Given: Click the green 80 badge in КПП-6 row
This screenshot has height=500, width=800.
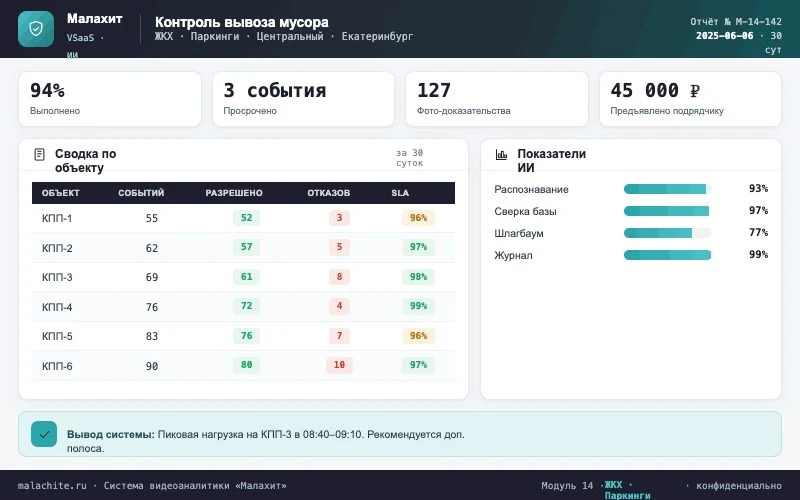Looking at the screenshot, I should [x=246, y=365].
